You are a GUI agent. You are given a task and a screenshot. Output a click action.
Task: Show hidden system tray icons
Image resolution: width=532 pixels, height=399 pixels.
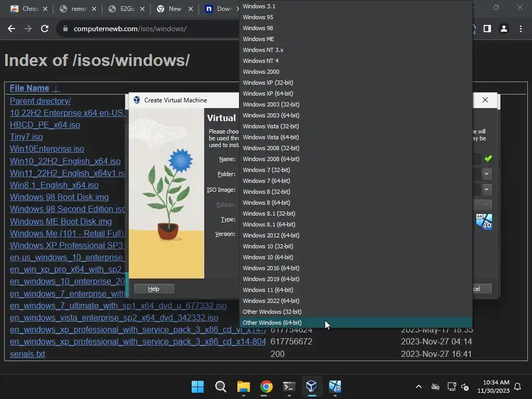419,387
